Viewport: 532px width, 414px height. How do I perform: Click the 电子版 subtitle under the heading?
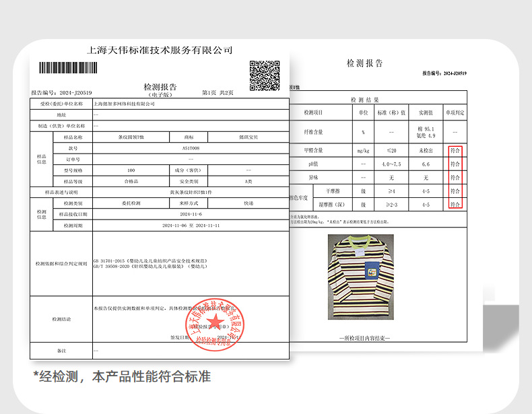point(160,95)
